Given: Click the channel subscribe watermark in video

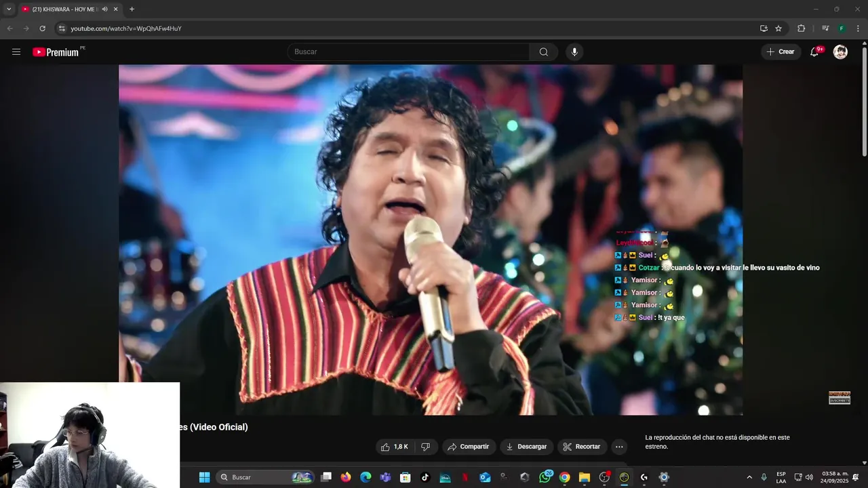Looking at the screenshot, I should (840, 398).
